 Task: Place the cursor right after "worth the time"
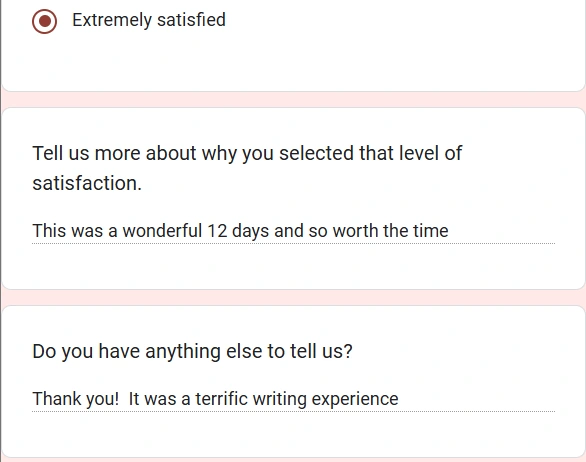point(449,231)
